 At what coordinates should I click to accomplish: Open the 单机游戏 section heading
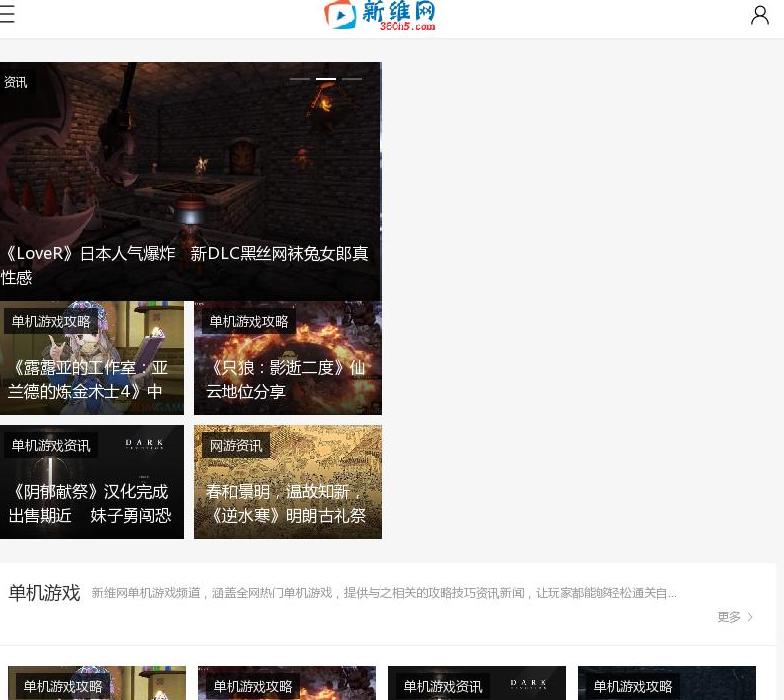pyautogui.click(x=44, y=593)
